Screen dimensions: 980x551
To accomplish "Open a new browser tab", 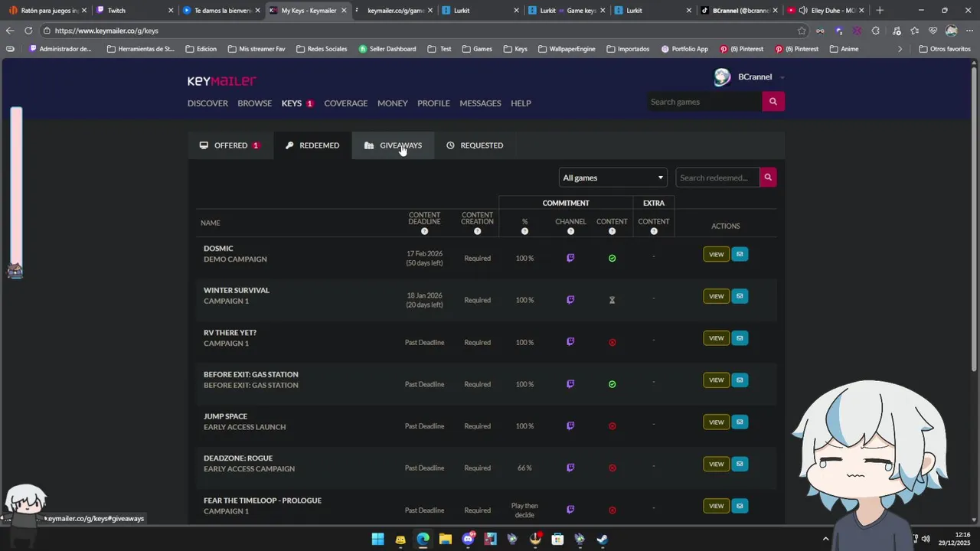I will point(880,11).
